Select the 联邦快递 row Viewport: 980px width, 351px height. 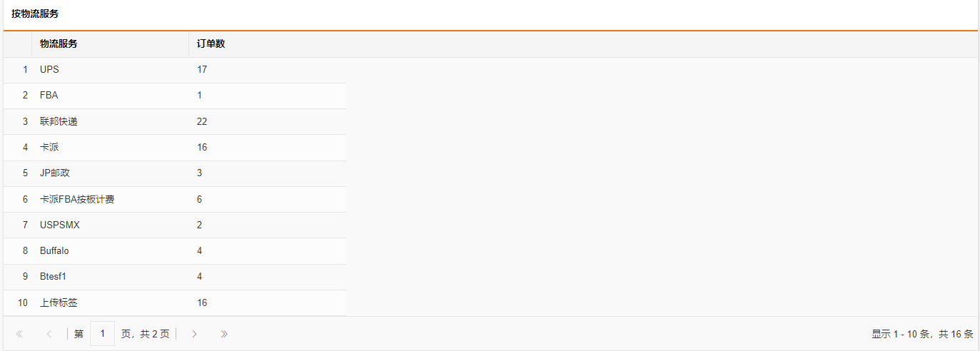coord(175,122)
